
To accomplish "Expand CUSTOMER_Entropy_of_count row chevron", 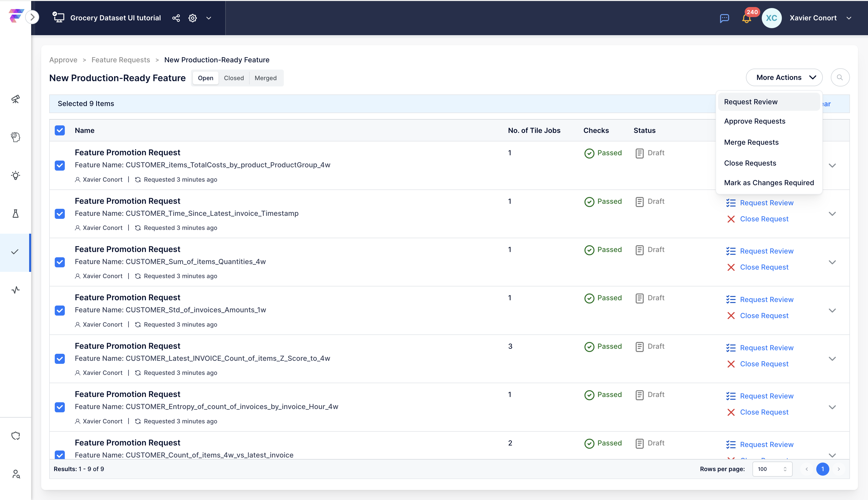I will click(x=832, y=407).
